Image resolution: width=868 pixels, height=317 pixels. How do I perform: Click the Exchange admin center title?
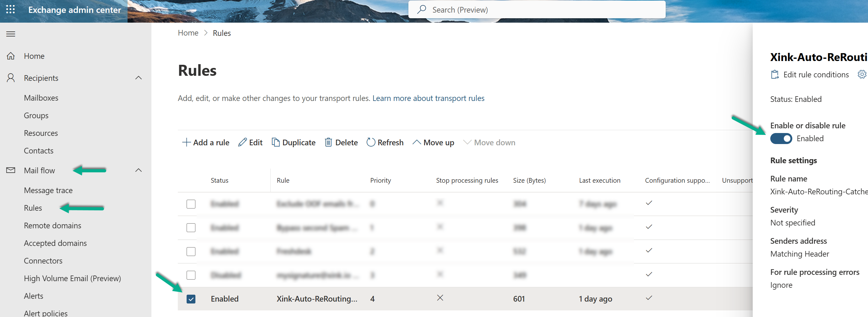coord(74,10)
